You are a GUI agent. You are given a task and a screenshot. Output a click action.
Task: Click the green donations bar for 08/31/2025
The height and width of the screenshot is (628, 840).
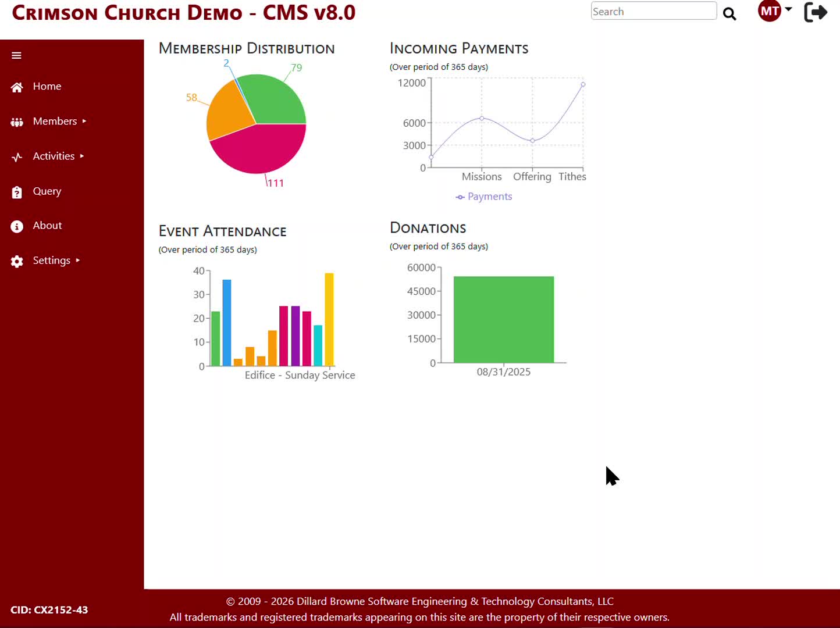pos(504,319)
